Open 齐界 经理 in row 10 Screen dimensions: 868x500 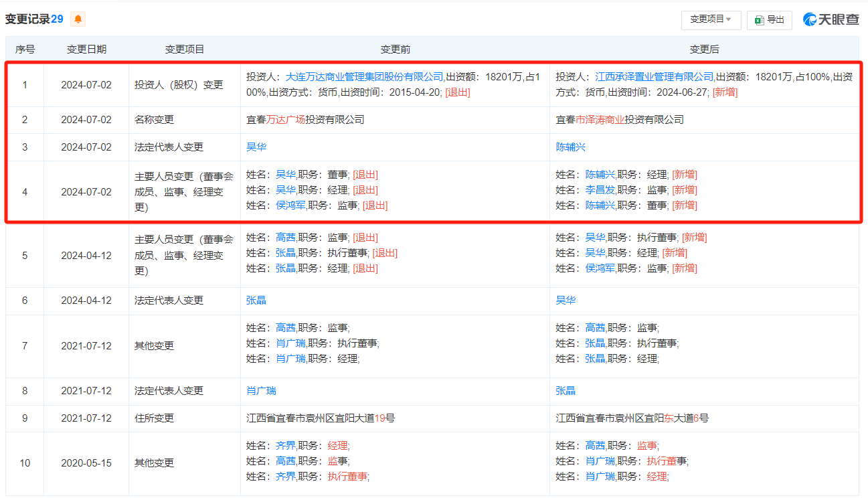pos(286,446)
